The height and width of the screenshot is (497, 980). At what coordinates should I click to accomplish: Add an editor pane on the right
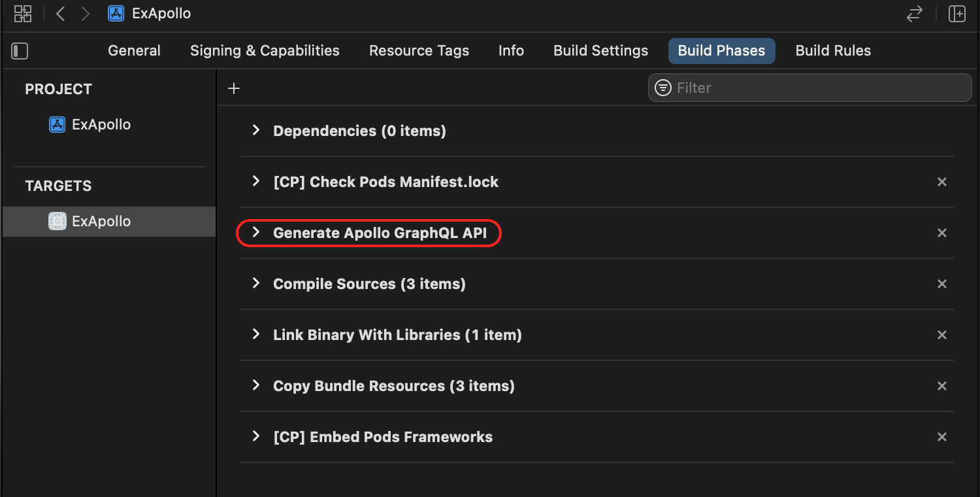point(957,14)
